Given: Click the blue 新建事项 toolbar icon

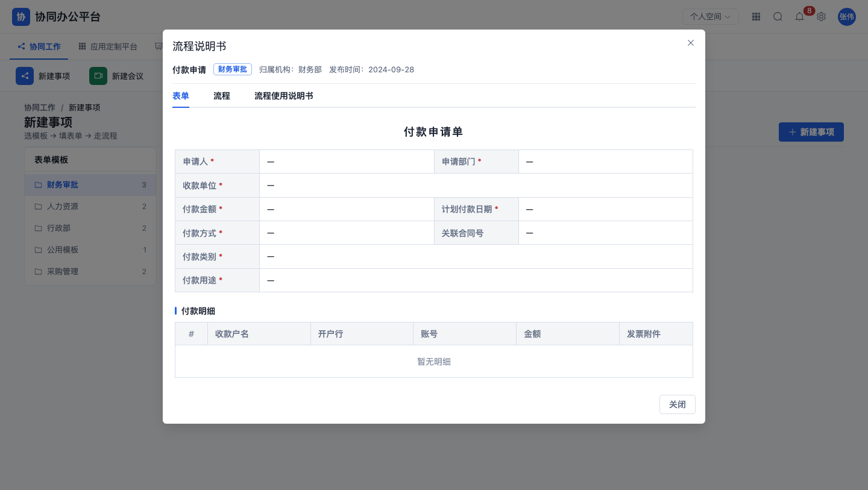Looking at the screenshot, I should pyautogui.click(x=25, y=76).
